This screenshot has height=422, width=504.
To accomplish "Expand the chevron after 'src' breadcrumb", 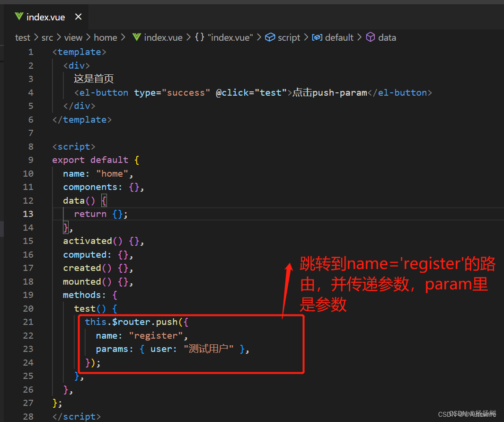I will tap(59, 37).
